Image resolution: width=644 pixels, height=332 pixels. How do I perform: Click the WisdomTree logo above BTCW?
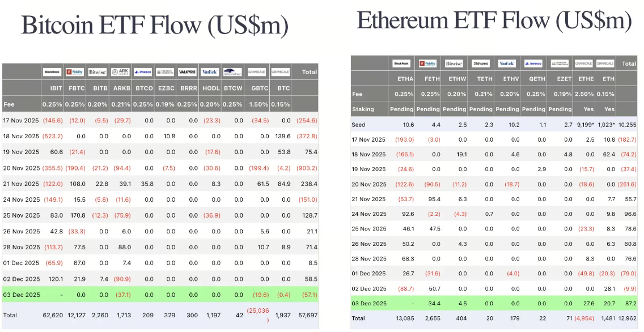tap(233, 72)
